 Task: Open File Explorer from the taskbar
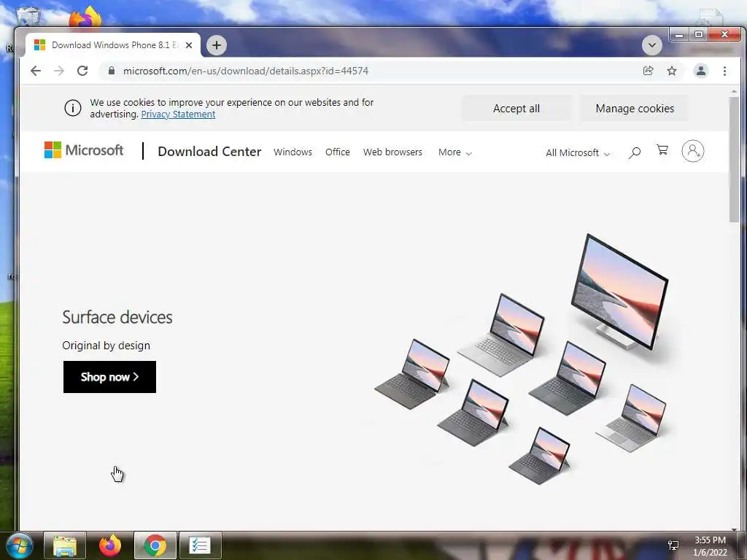(x=65, y=545)
